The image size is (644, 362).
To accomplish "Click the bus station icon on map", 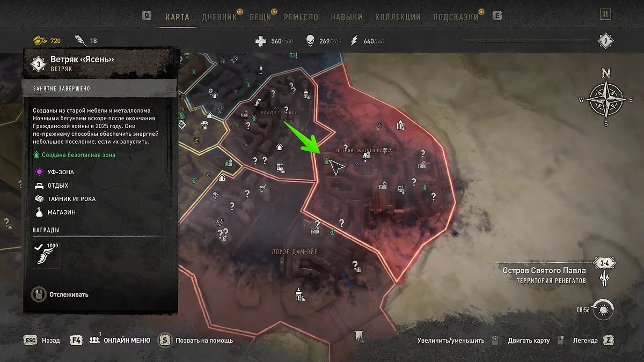I will coord(280,167).
